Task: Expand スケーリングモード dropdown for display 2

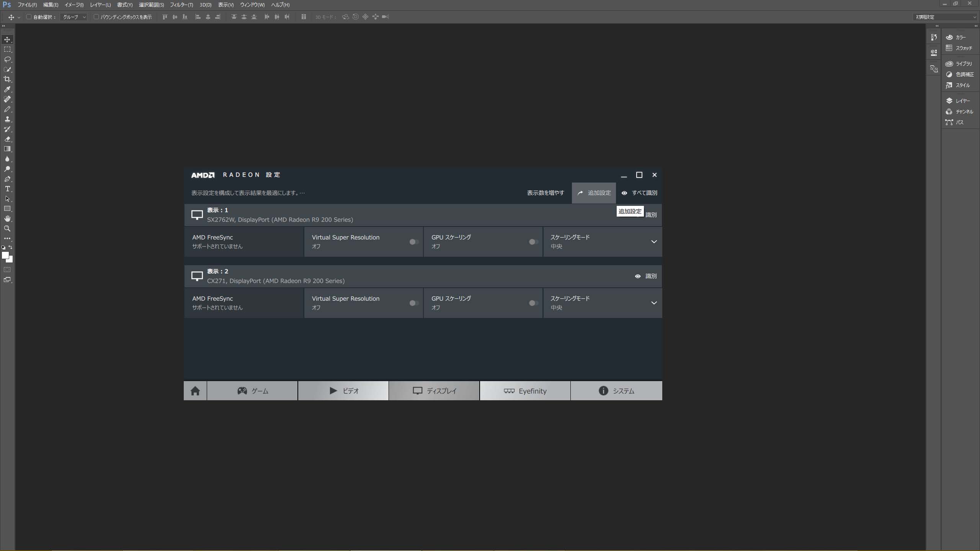Action: tap(654, 303)
